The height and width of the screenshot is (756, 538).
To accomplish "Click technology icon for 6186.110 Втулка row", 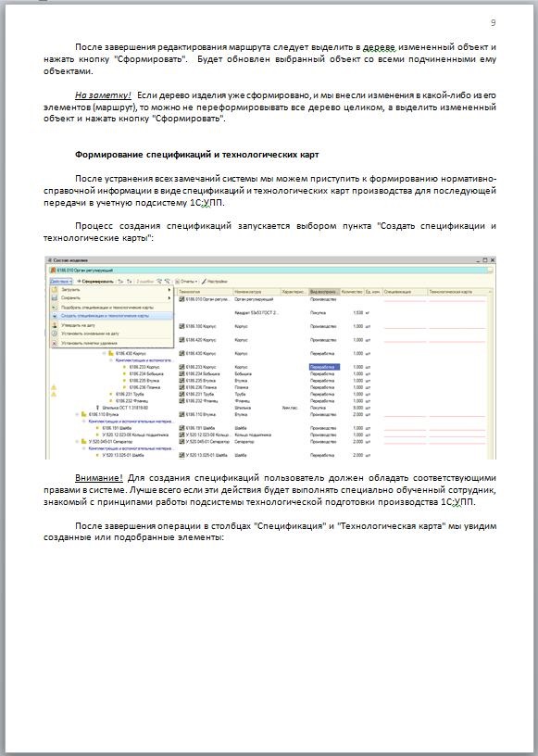I will pyautogui.click(x=181, y=414).
